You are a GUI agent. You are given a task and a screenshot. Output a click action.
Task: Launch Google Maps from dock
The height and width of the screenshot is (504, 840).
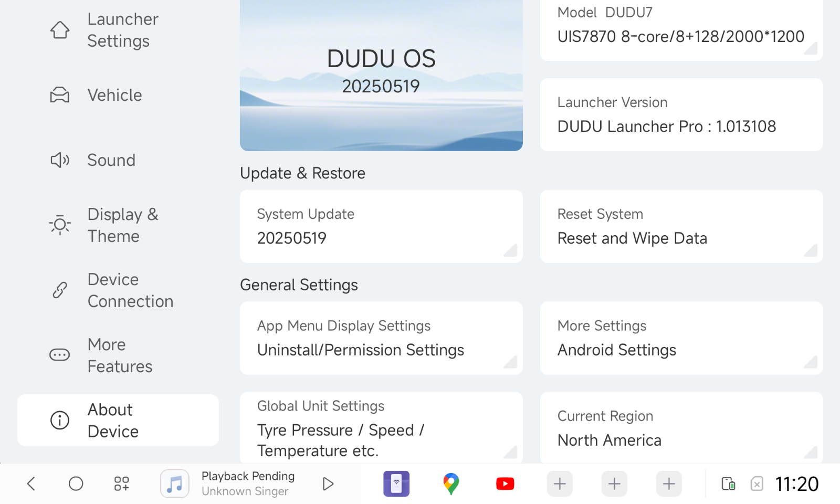tap(451, 484)
